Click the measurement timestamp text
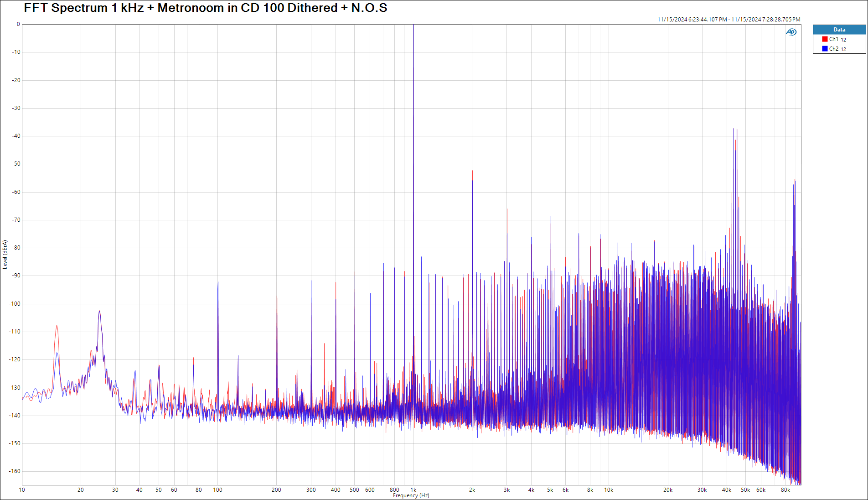The image size is (868, 500). coord(728,20)
